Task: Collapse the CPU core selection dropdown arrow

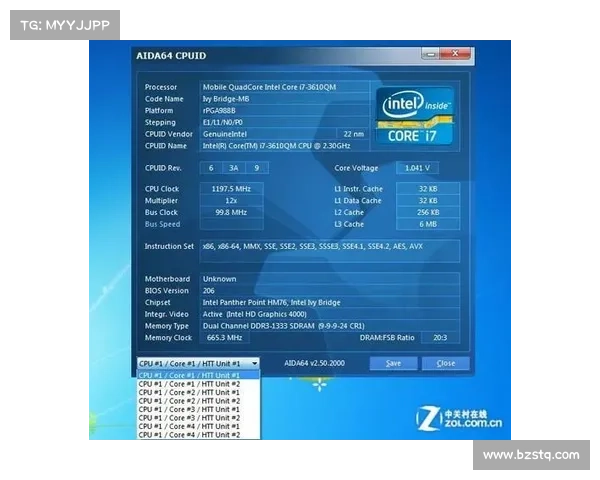Action: pos(254,363)
